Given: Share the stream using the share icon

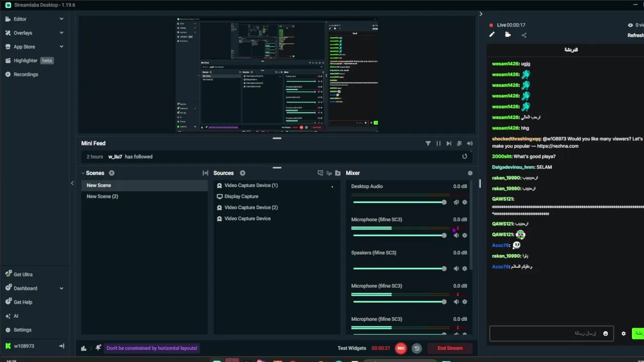Looking at the screenshot, I should pyautogui.click(x=524, y=35).
